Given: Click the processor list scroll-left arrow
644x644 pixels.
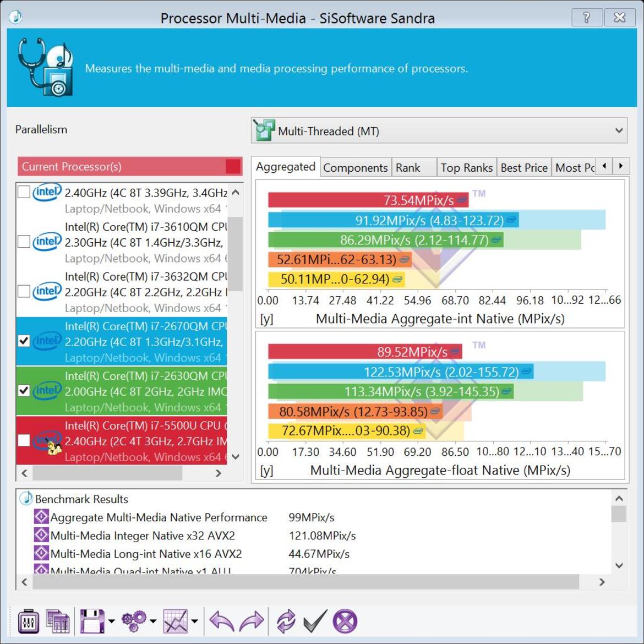Looking at the screenshot, I should coord(24,473).
